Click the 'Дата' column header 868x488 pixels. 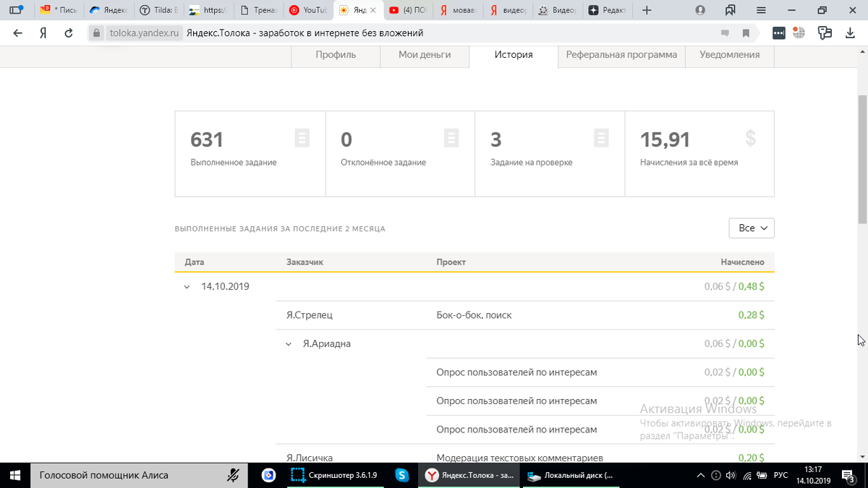pos(195,262)
